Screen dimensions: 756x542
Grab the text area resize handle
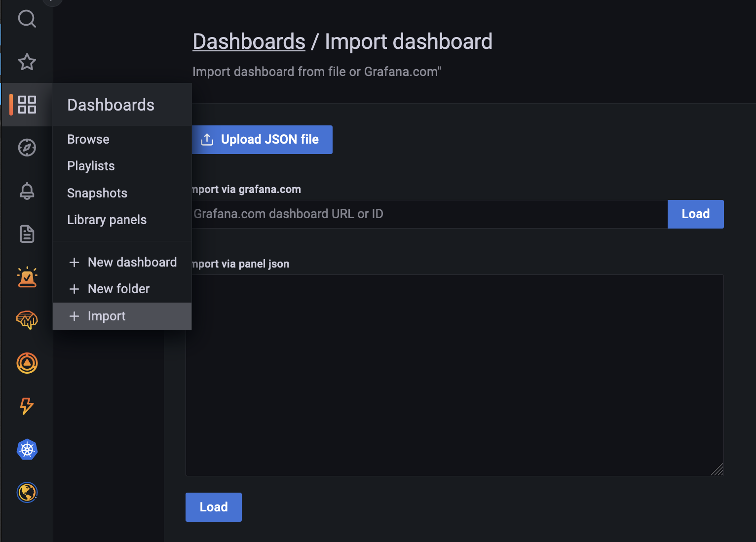(x=718, y=470)
